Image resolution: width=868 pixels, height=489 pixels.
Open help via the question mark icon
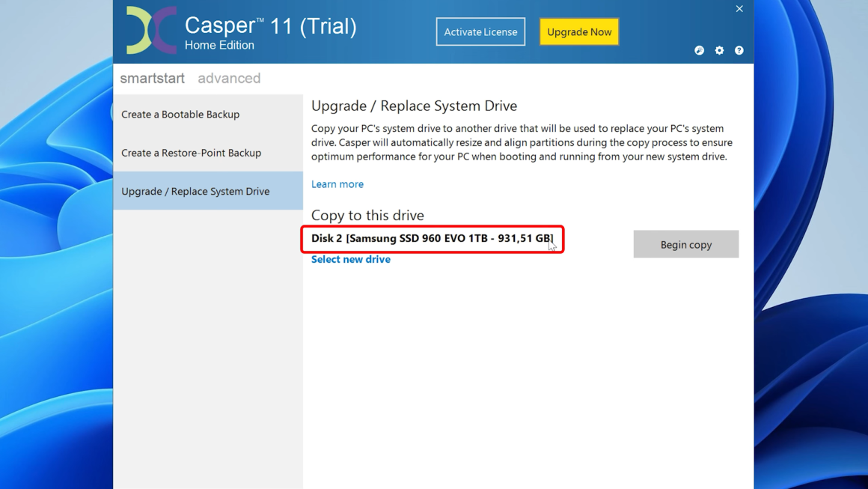point(739,50)
